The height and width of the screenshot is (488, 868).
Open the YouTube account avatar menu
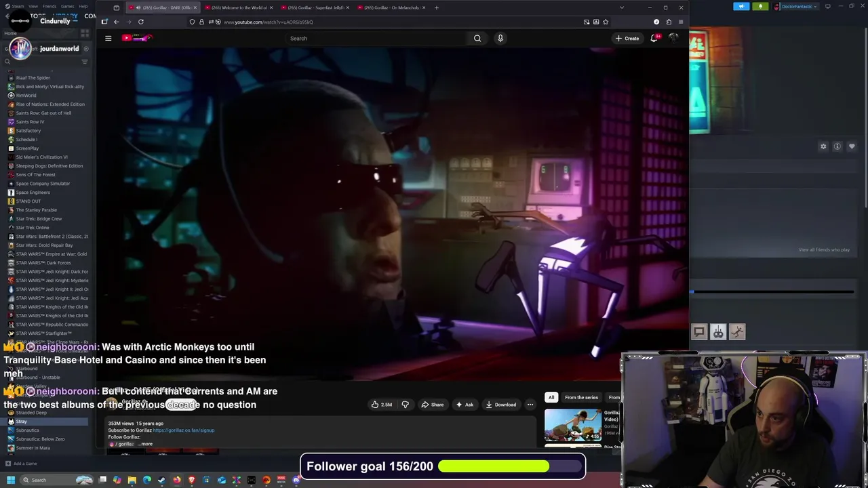coord(673,38)
